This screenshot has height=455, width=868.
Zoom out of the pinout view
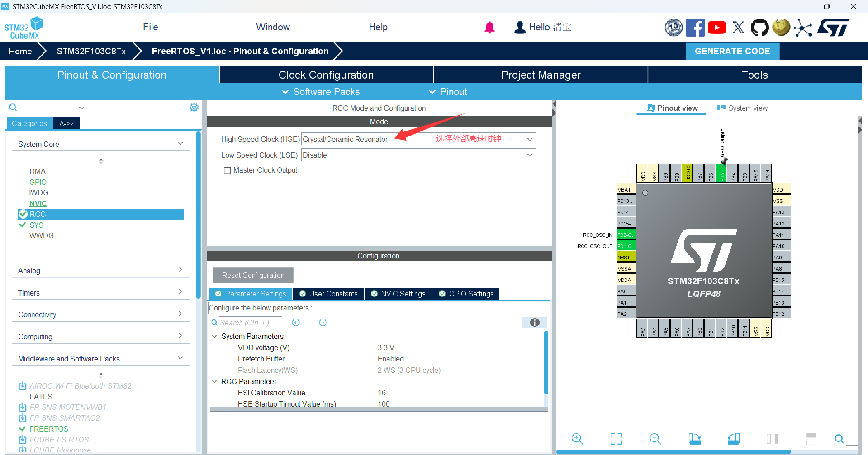pos(655,438)
